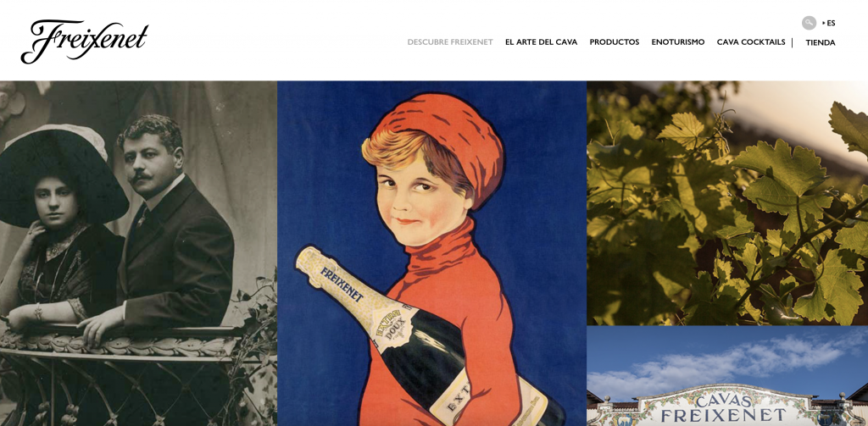Open the Cavas Freixenet building photo
The image size is (868, 426).
tap(727, 376)
